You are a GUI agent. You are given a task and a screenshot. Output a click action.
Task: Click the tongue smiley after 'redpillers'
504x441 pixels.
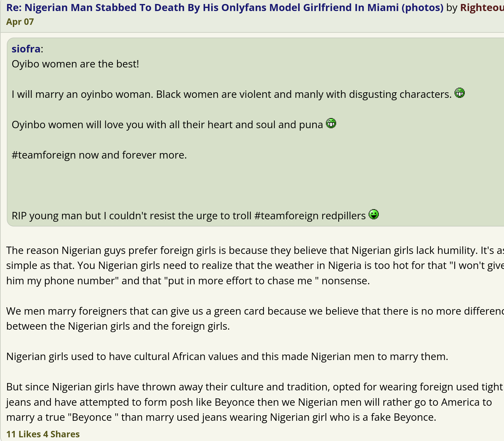(x=374, y=214)
